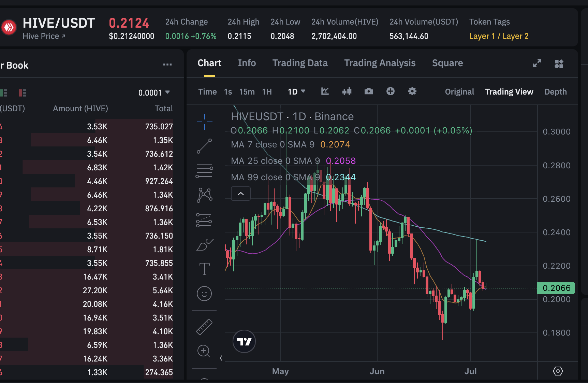Open the Square tab

(447, 63)
